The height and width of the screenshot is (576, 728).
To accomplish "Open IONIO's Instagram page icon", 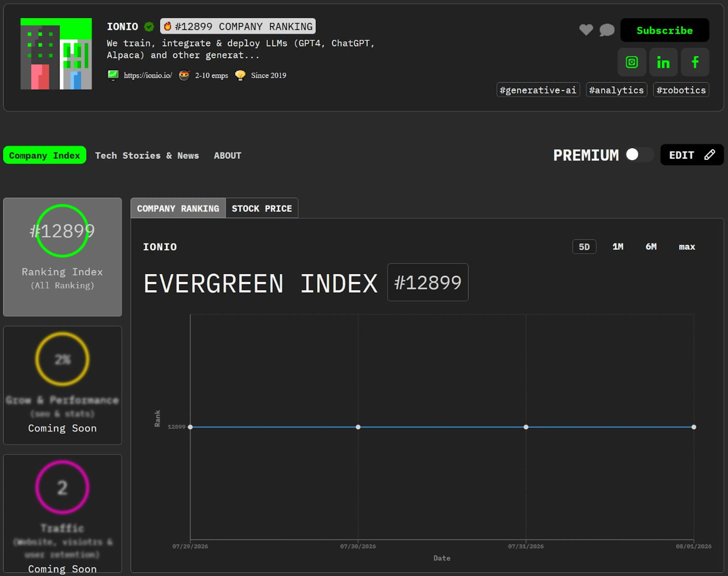I will coord(632,62).
